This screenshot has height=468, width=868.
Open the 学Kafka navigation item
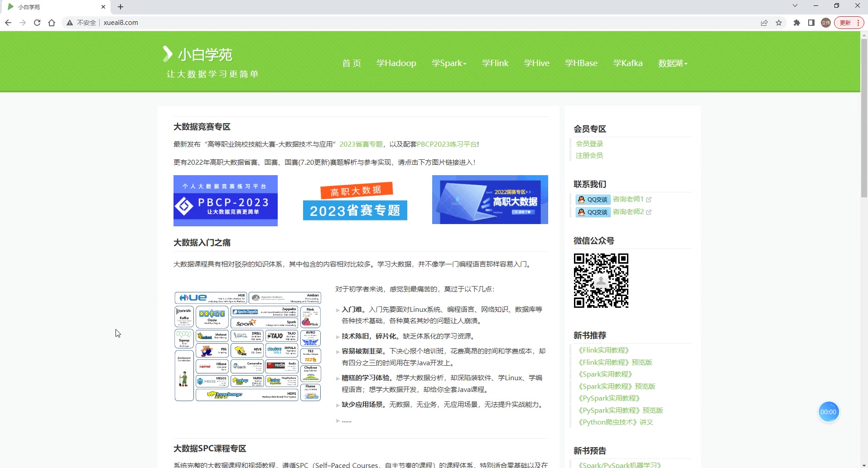[x=628, y=63]
